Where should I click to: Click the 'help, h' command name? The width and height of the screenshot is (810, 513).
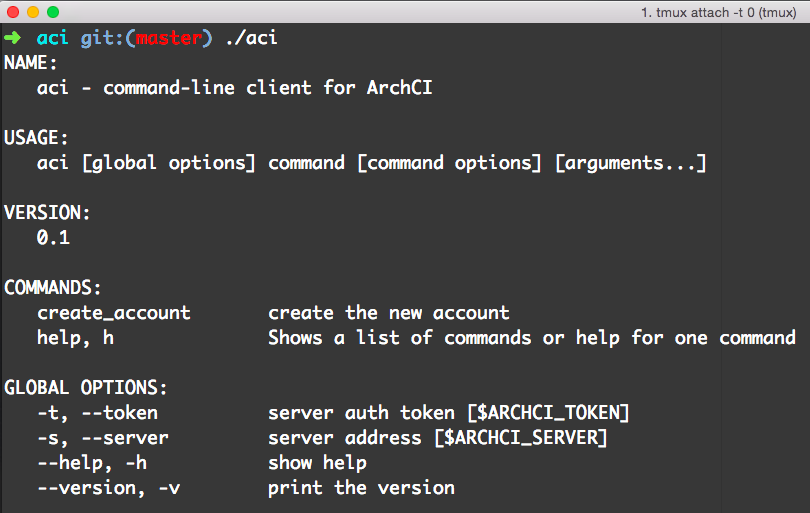click(75, 338)
